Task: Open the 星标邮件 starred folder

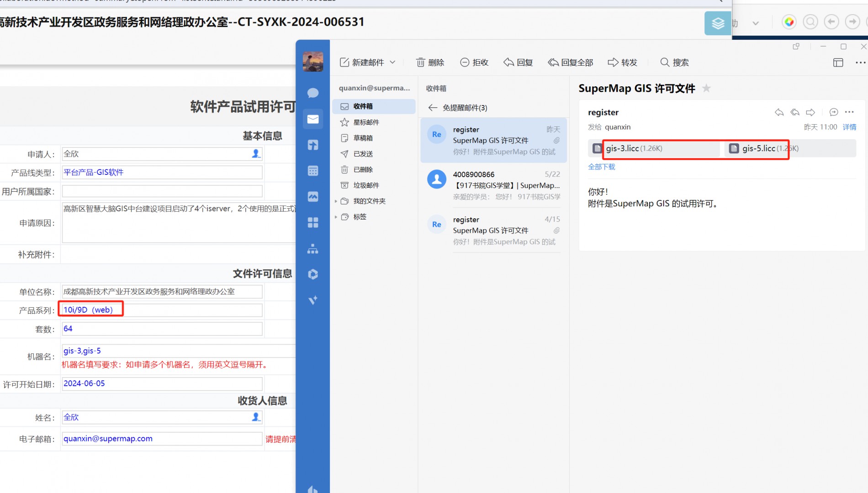Action: (x=374, y=122)
